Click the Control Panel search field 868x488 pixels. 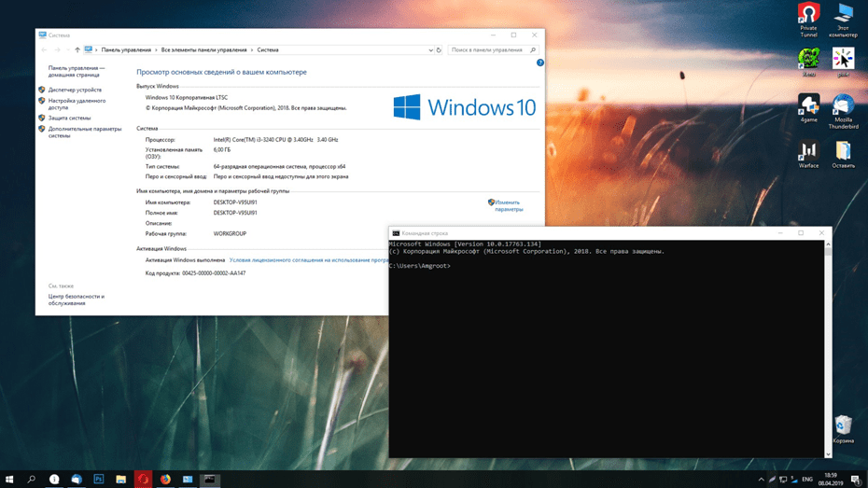[487, 50]
